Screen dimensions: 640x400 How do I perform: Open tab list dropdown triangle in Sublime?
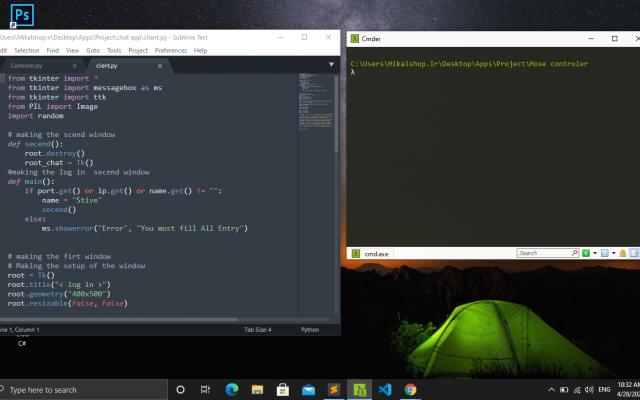pyautogui.click(x=331, y=64)
